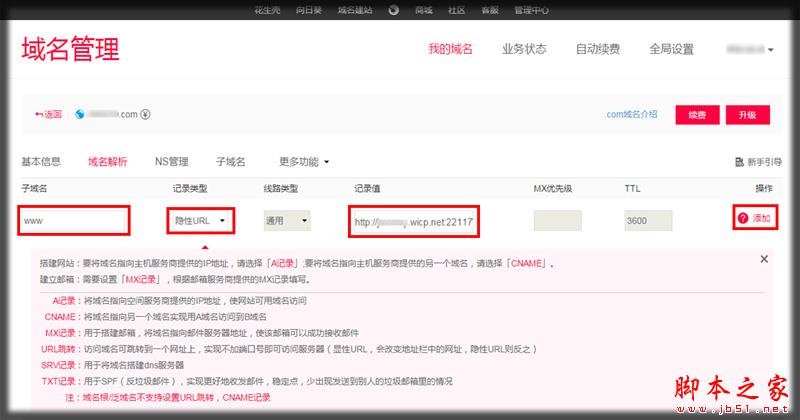Click the 操作 column header
The width and height of the screenshot is (800, 420).
point(764,188)
